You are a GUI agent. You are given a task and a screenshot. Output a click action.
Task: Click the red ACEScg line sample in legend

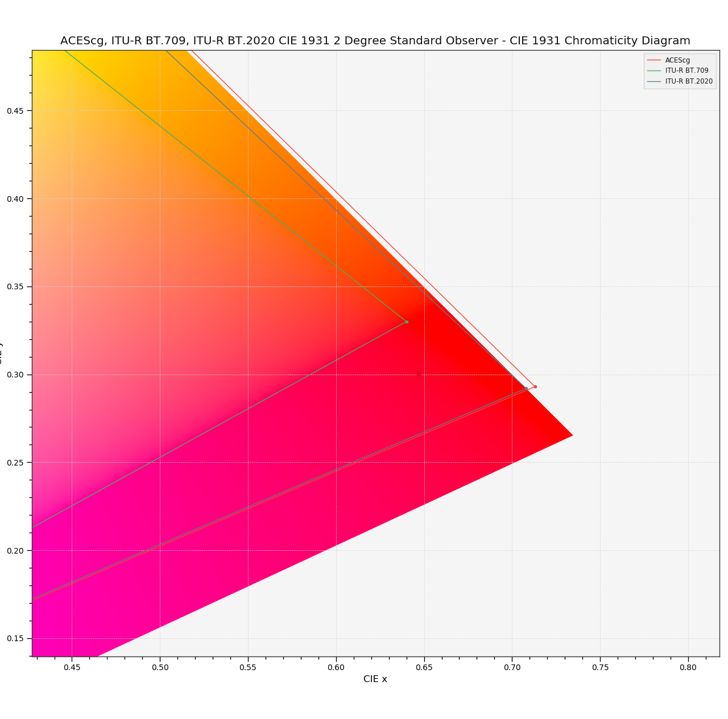[x=654, y=60]
